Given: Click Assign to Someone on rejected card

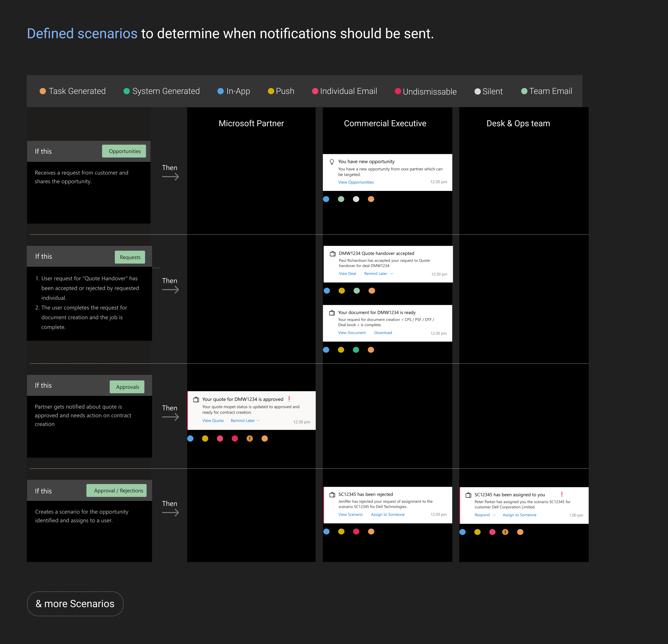Looking at the screenshot, I should click(x=388, y=515).
